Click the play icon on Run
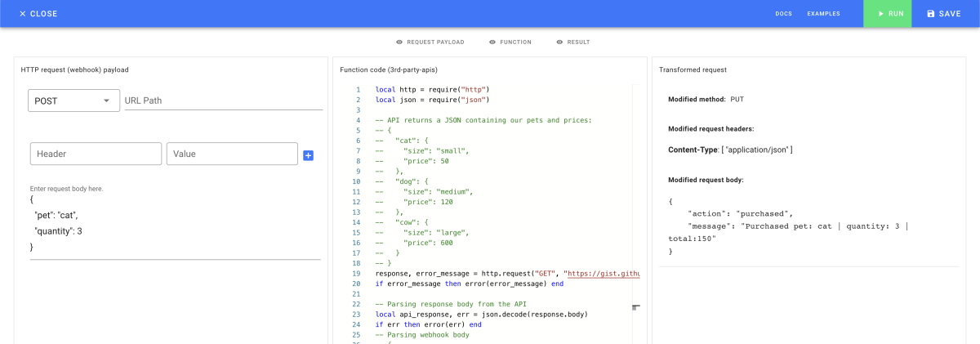The height and width of the screenshot is (344, 980). tap(880, 14)
